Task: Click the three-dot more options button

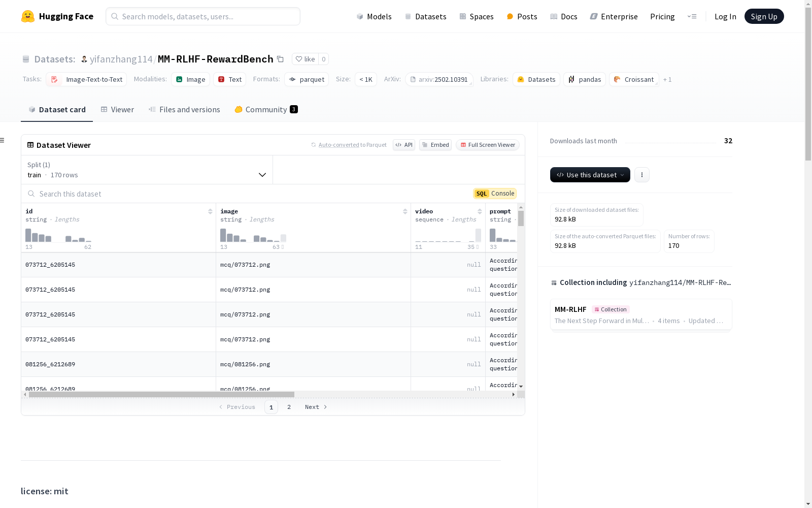Action: (x=642, y=175)
